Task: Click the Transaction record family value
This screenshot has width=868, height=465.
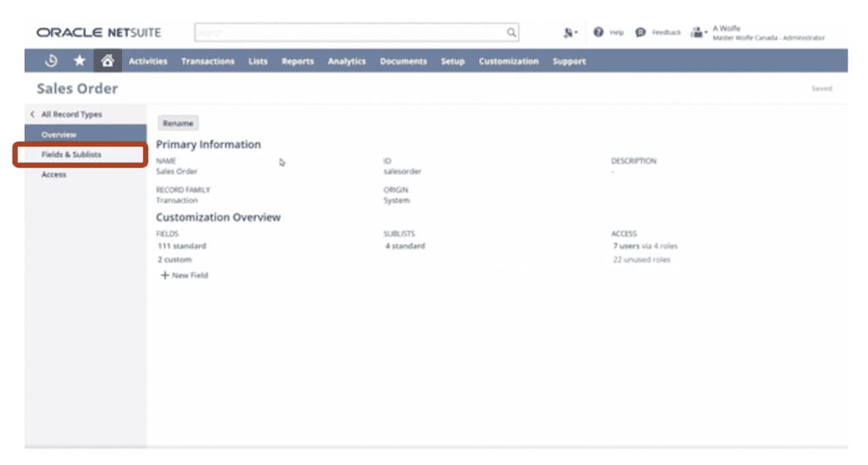Action: coord(176,200)
